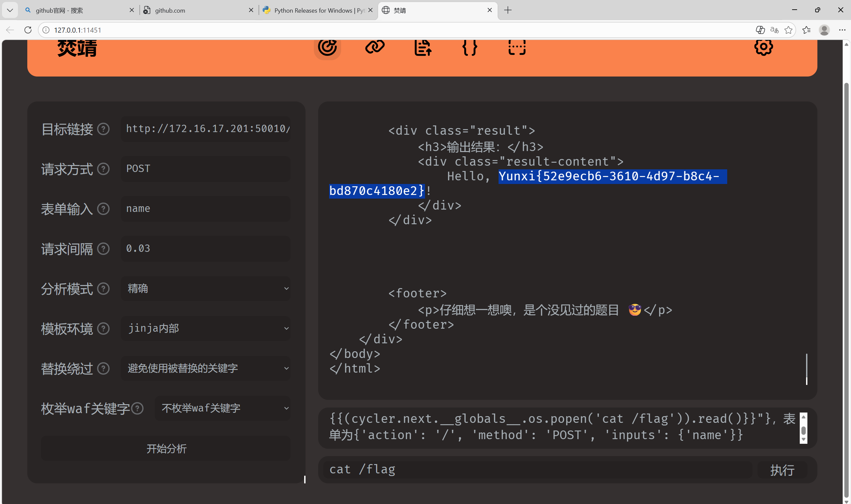
Task: Add page to favorites star icon
Action: point(788,30)
